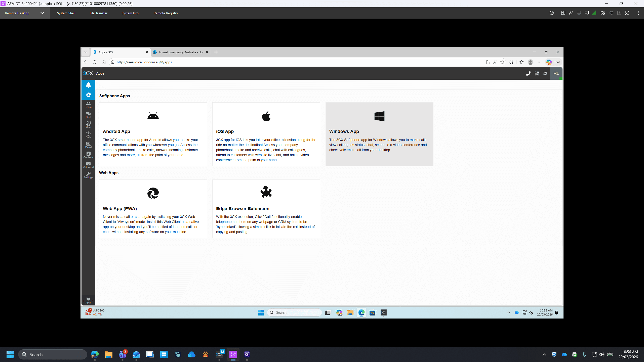Image resolution: width=644 pixels, height=362 pixels.
Task: Open the Edge profile icon
Action: 531,62
